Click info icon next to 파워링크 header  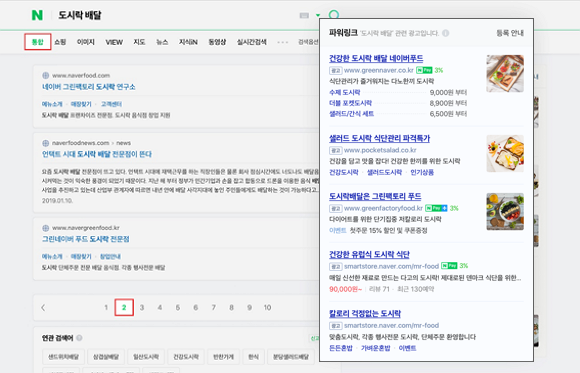[x=446, y=33]
